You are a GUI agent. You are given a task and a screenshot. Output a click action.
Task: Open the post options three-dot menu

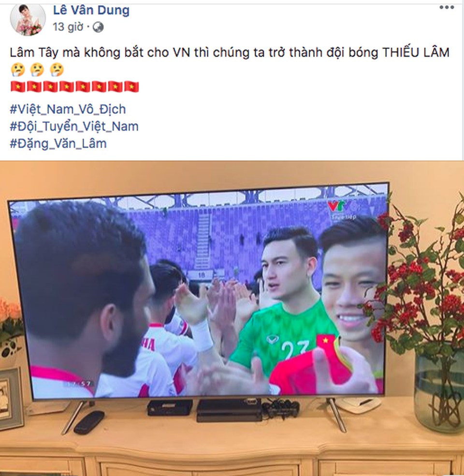pyautogui.click(x=447, y=8)
